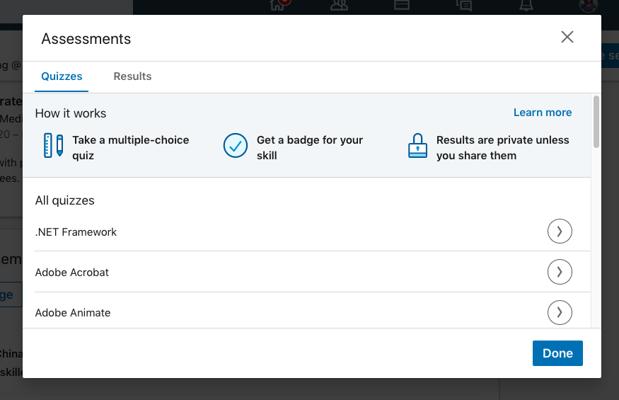
Task: Click the quiz list vertical scrollbar
Action: click(x=596, y=123)
